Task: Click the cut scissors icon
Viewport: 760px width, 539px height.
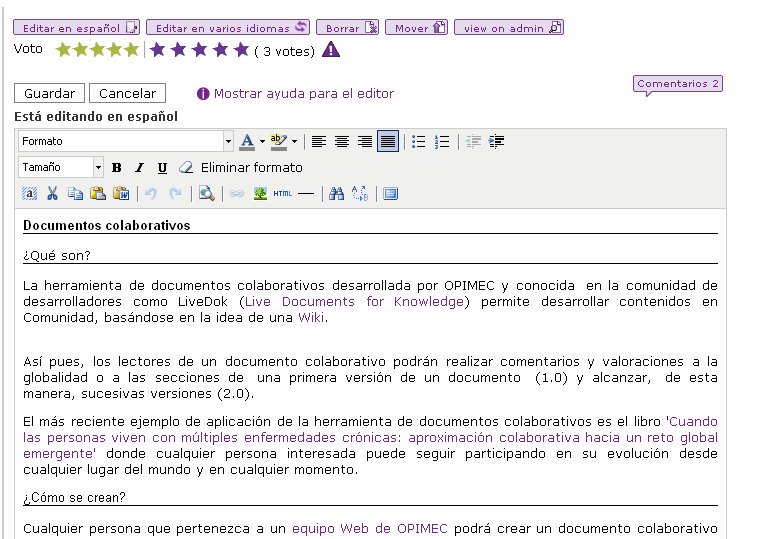Action: point(52,193)
